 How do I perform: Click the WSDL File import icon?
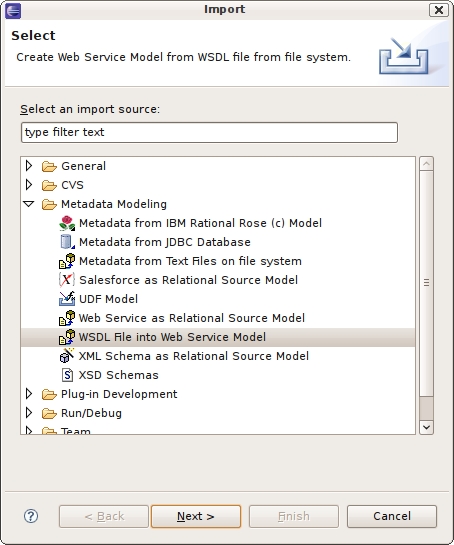(67, 337)
